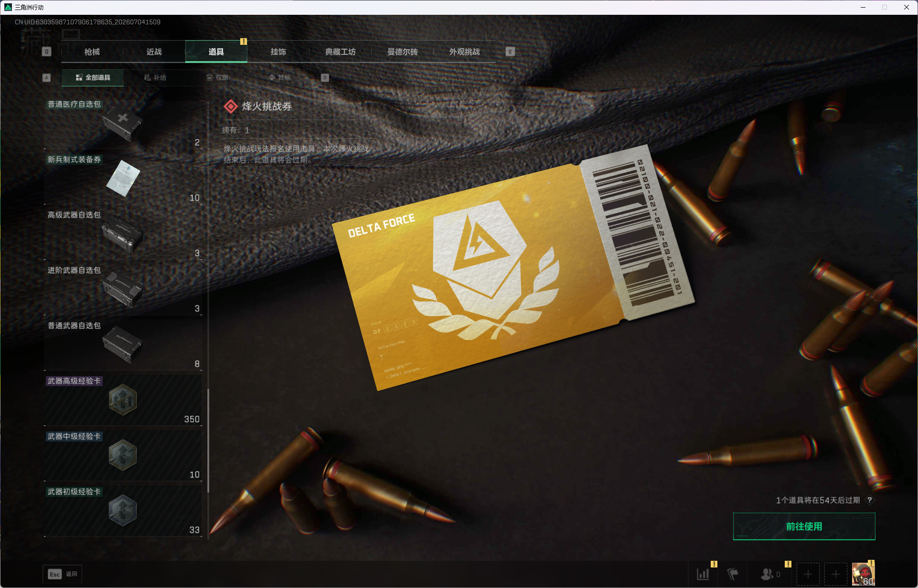Show the 全部道具 sub-category
918x588 pixels.
coord(93,77)
